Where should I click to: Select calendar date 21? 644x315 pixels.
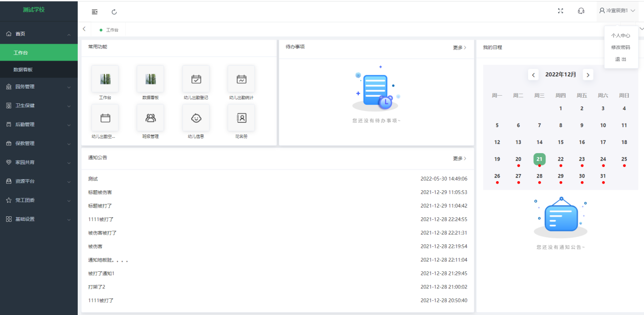(x=539, y=159)
